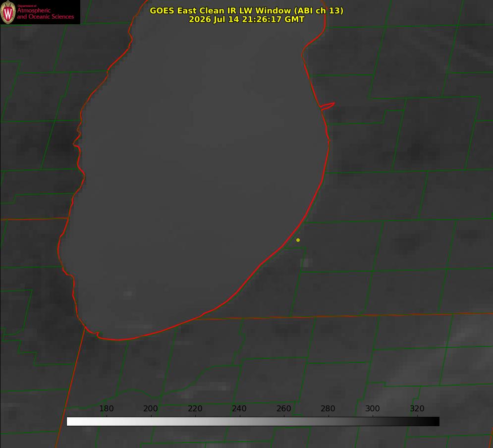Click the 260 colorbar label

pos(283,408)
